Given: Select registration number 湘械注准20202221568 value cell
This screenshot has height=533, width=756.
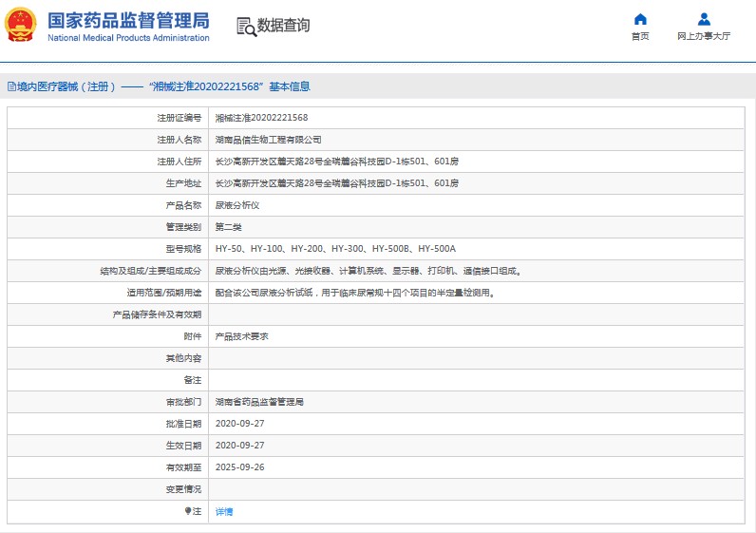Looking at the screenshot, I should coord(261,118).
